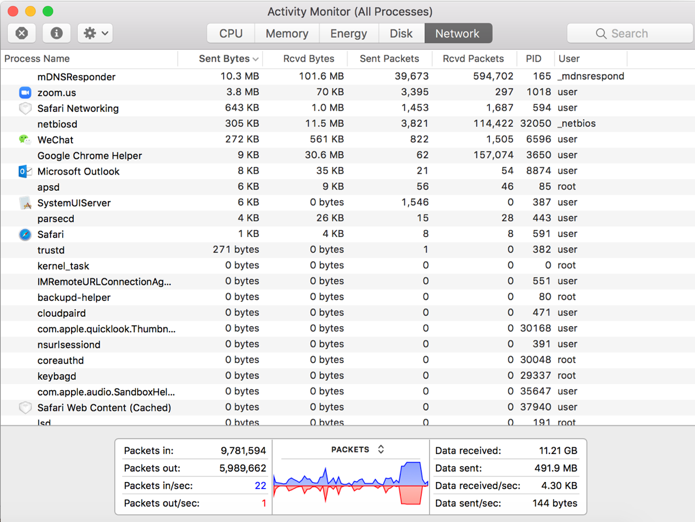Click the WeChat app icon
695x522 pixels.
pos(25,140)
